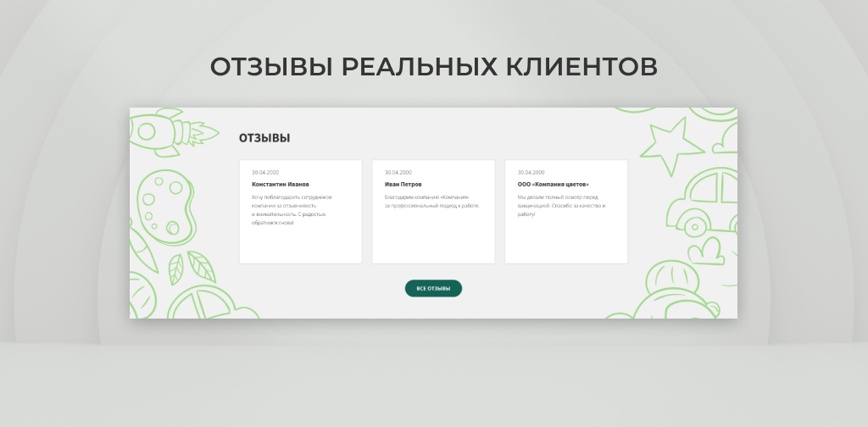Click the small bush doodle below the car
Viewport: 868px width, 427px height.
(704, 252)
